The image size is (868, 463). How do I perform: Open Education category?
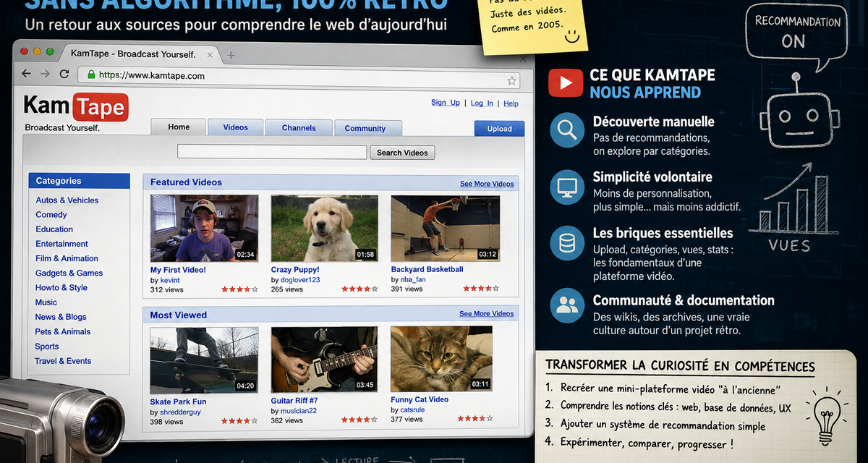pos(54,229)
